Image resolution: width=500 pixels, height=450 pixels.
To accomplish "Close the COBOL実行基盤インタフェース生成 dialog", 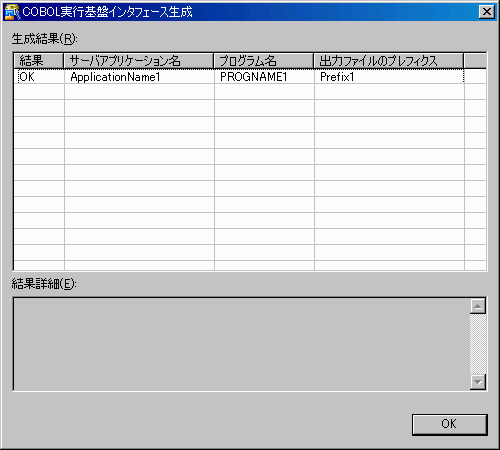I will point(487,12).
